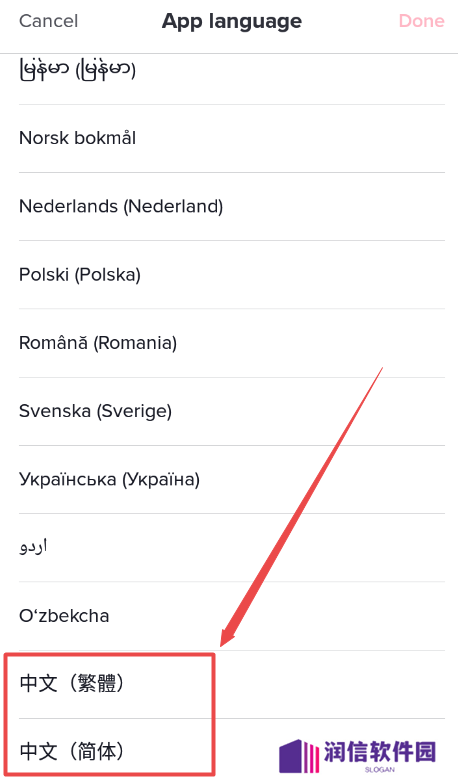Select Svenska (Sverige) from the list
This screenshot has height=781, width=458.
pos(231,411)
